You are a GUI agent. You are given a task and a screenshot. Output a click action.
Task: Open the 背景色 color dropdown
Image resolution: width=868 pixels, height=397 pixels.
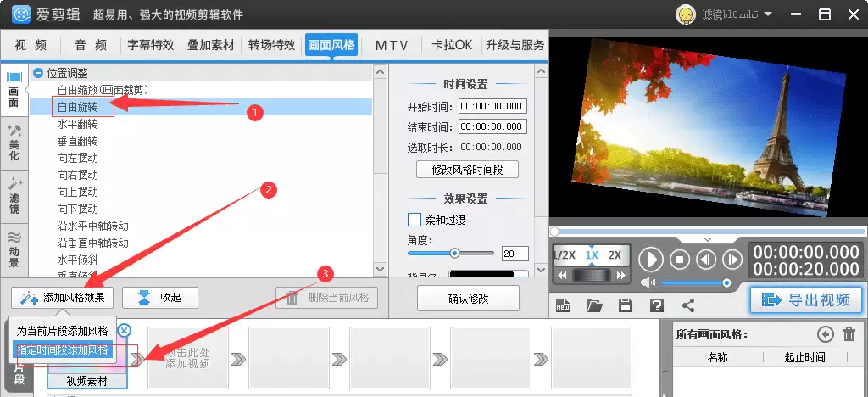click(x=522, y=273)
